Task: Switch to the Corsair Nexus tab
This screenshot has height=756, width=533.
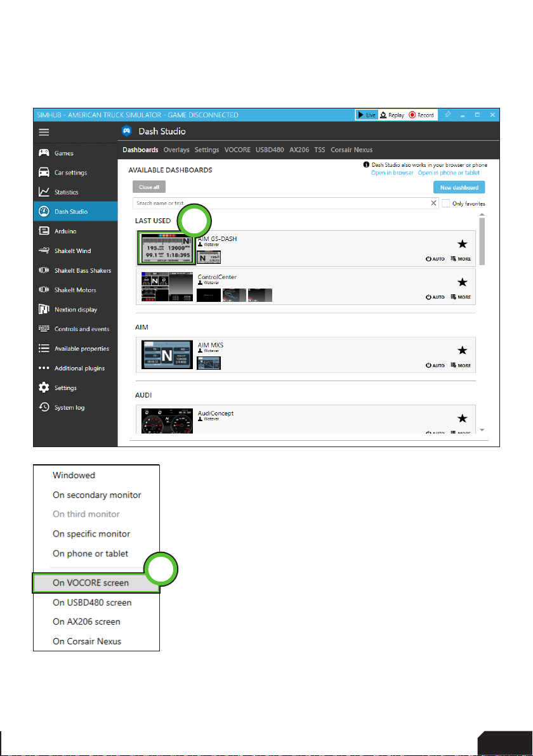Action: (352, 150)
